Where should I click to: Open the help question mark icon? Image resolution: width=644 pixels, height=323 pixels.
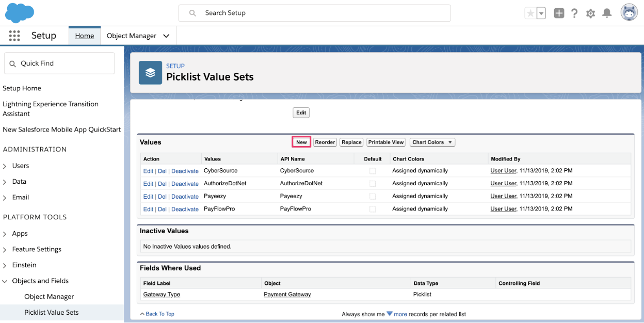[574, 13]
